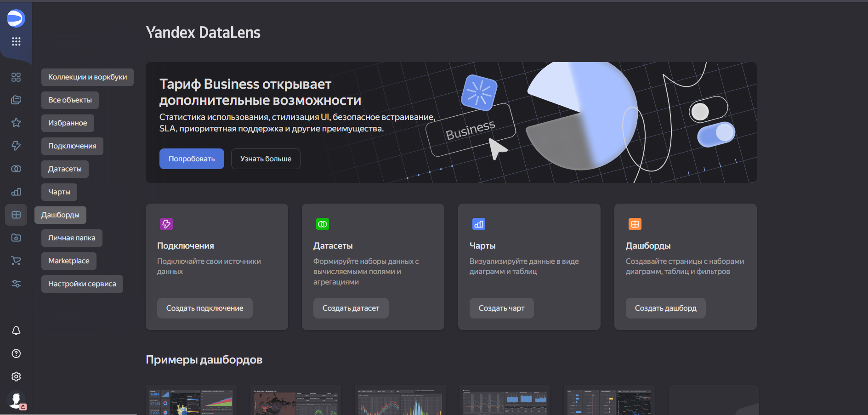Screen dimensions: 868x415
Task: Click the text starting 'Формируйте наборы данных'
Action: click(366, 272)
